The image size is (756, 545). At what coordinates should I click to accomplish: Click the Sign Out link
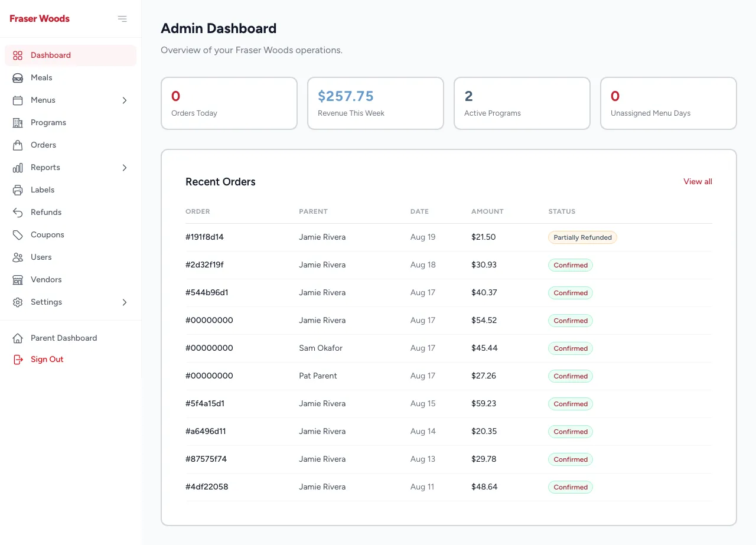tap(70, 360)
